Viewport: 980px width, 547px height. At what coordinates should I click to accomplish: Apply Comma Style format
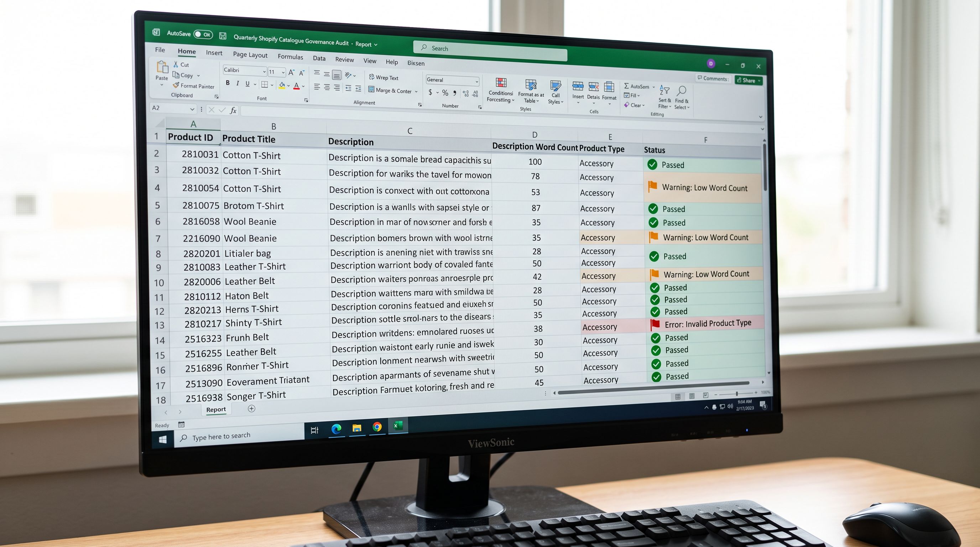pos(455,93)
